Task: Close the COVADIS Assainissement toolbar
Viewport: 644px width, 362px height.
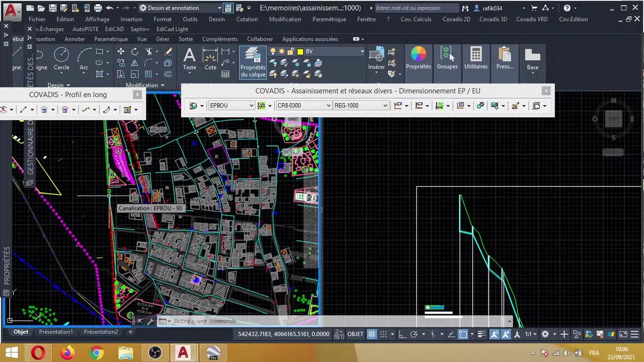Action: tap(546, 91)
